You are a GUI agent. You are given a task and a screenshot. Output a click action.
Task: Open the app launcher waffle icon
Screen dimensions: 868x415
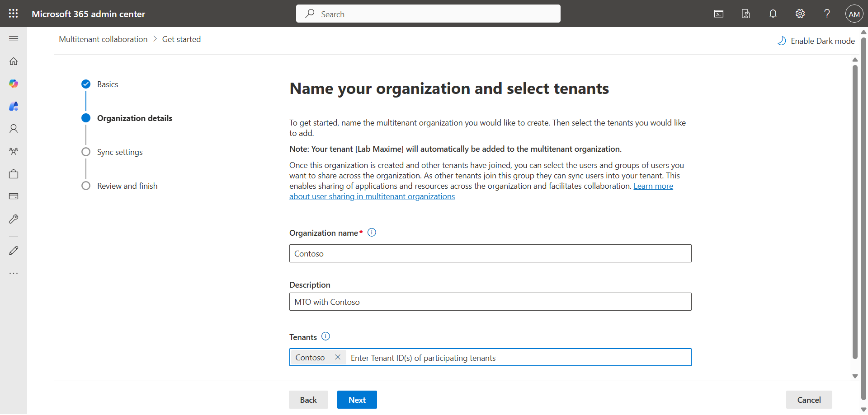(14, 14)
